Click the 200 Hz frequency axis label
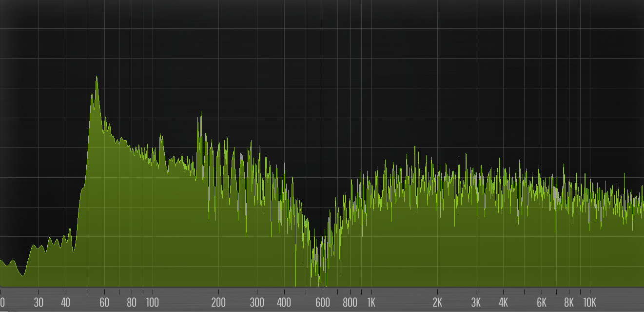The height and width of the screenshot is (312, 644). (218, 302)
